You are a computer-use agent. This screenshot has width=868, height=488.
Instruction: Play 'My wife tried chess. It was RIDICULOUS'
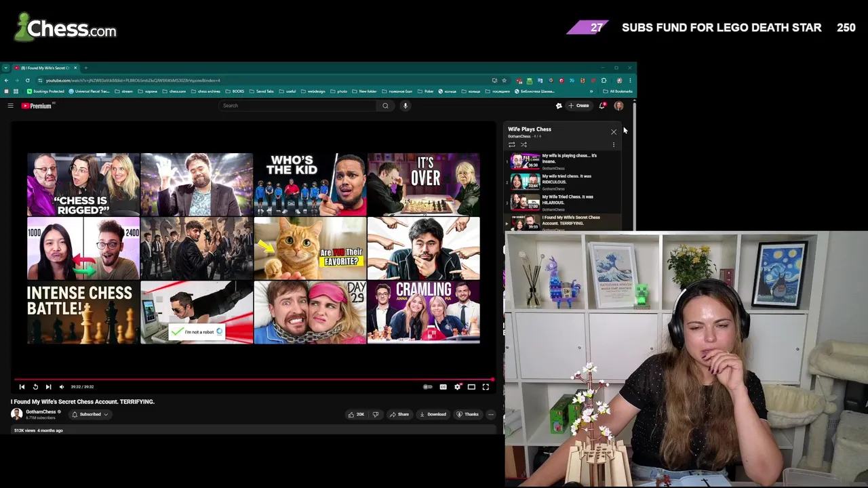pos(563,182)
